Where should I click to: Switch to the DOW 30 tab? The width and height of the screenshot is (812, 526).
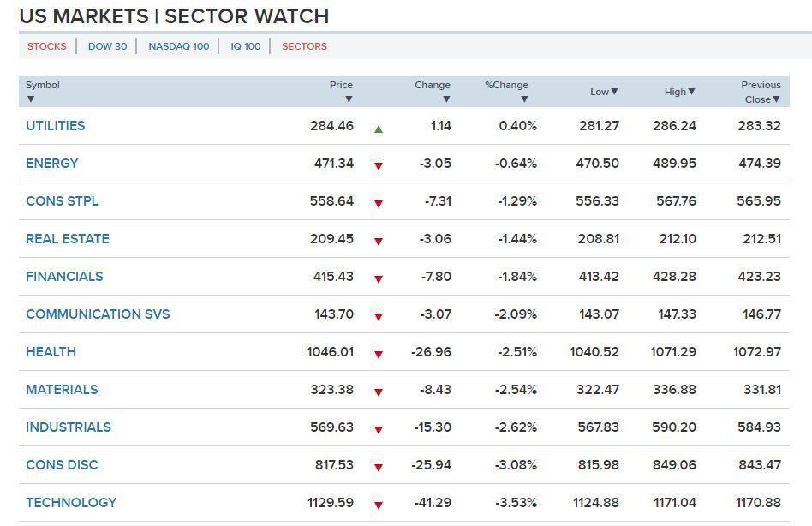point(107,46)
